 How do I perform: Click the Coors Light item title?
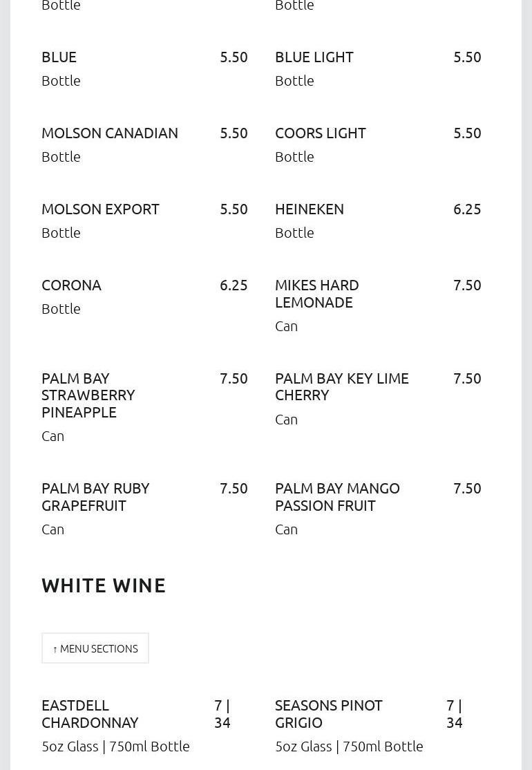coord(321,133)
